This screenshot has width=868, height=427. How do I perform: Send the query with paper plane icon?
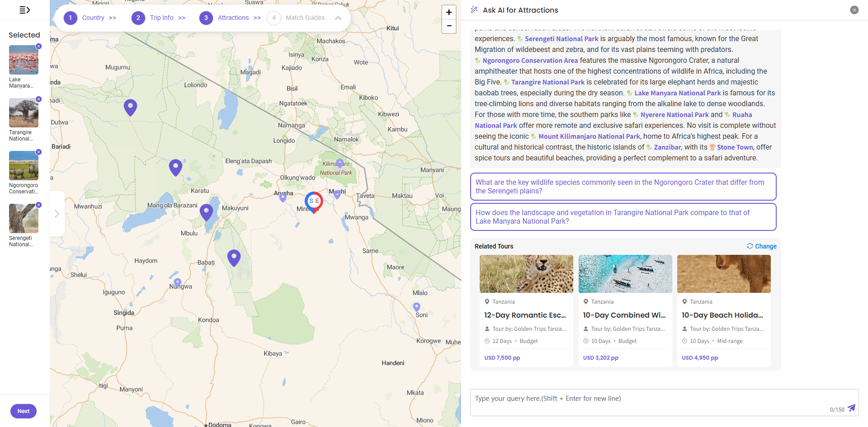pyautogui.click(x=851, y=408)
